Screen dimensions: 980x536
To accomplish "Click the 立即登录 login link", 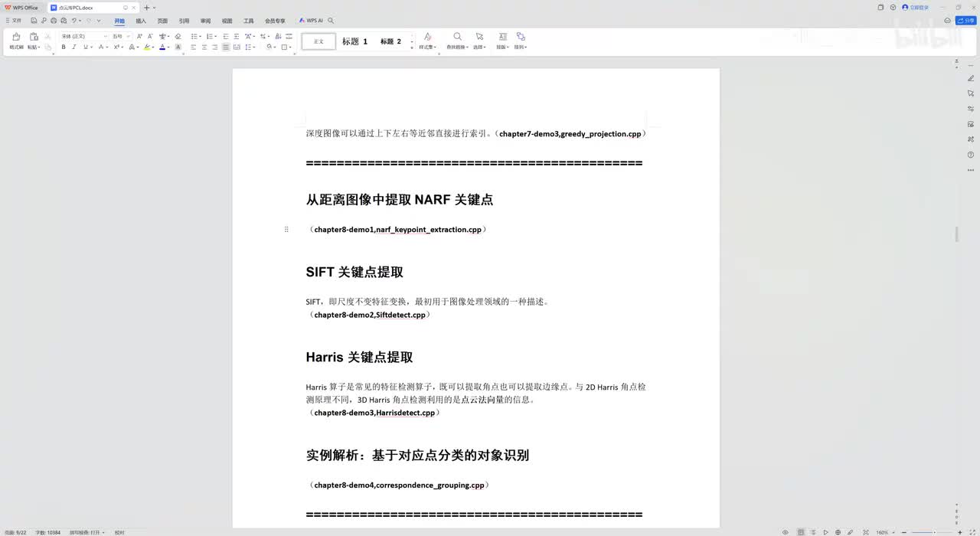I will (916, 7).
